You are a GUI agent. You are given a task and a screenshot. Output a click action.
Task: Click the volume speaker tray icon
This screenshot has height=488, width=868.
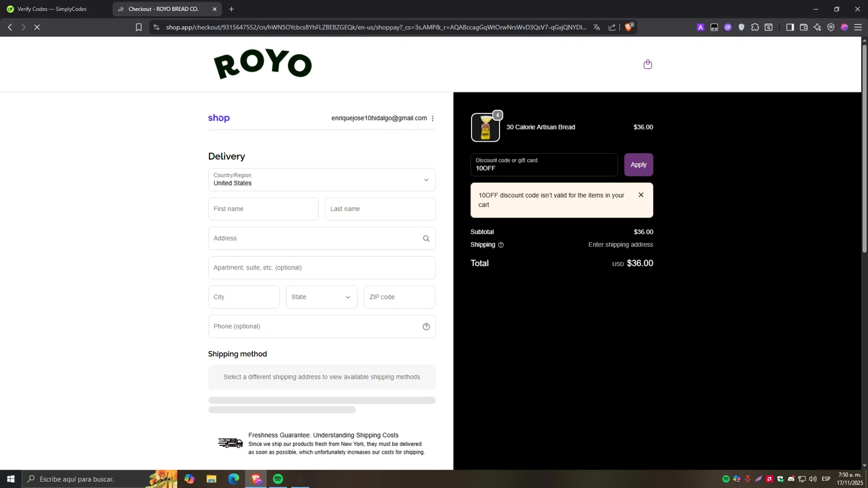coord(813,479)
